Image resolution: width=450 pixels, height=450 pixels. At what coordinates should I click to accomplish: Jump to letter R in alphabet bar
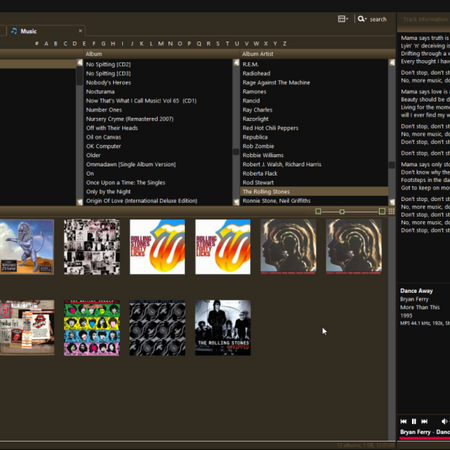point(208,43)
